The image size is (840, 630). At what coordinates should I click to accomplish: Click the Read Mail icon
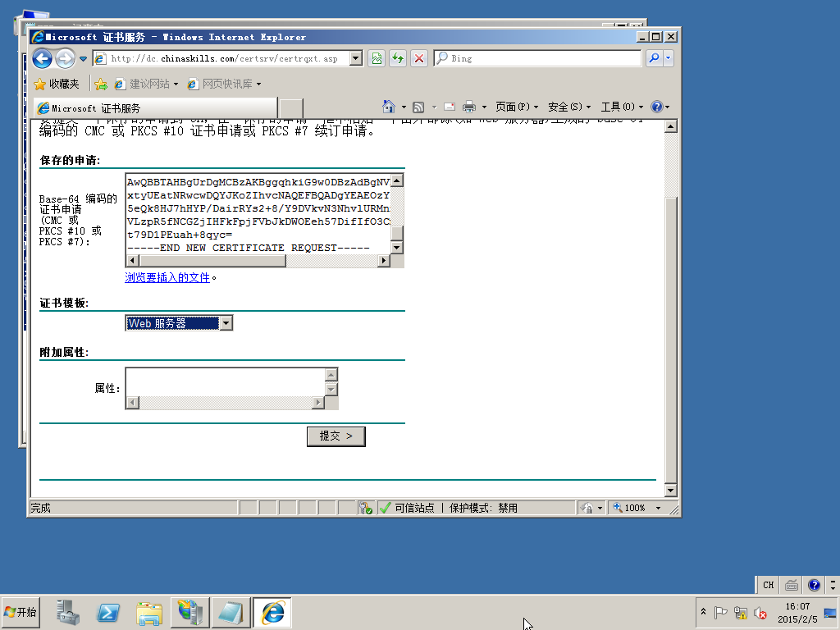click(x=450, y=107)
